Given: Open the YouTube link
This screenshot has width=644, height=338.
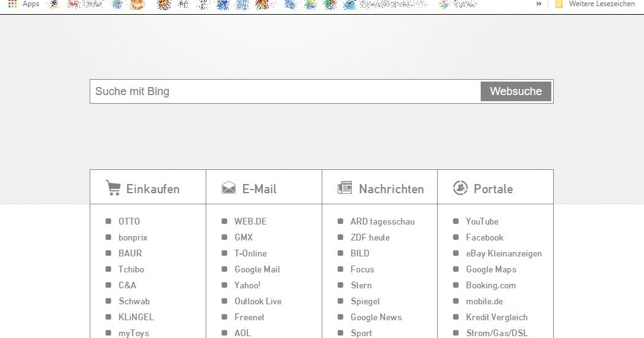Looking at the screenshot, I should pyautogui.click(x=482, y=221).
